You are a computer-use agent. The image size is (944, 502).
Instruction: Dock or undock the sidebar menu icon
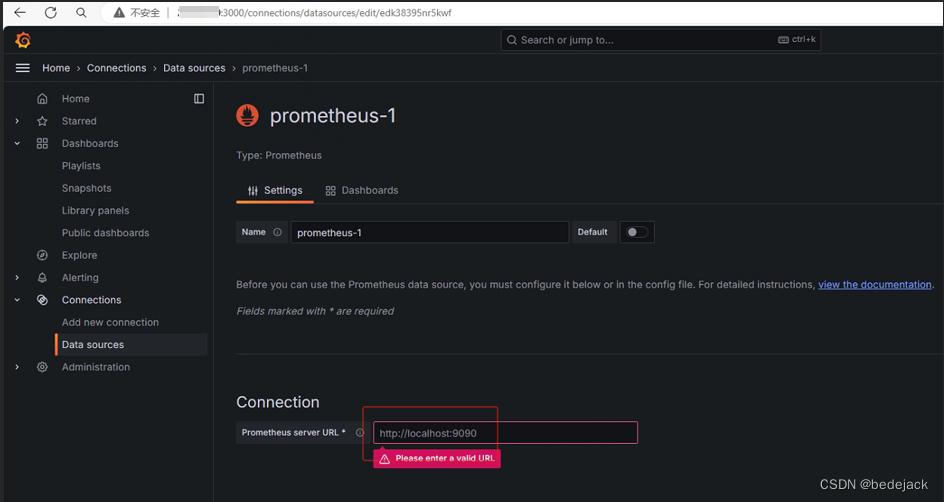click(x=199, y=99)
